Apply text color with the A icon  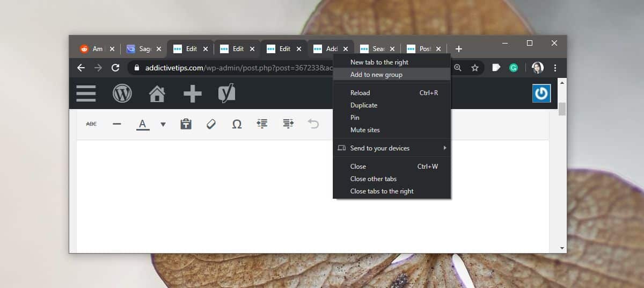point(142,125)
